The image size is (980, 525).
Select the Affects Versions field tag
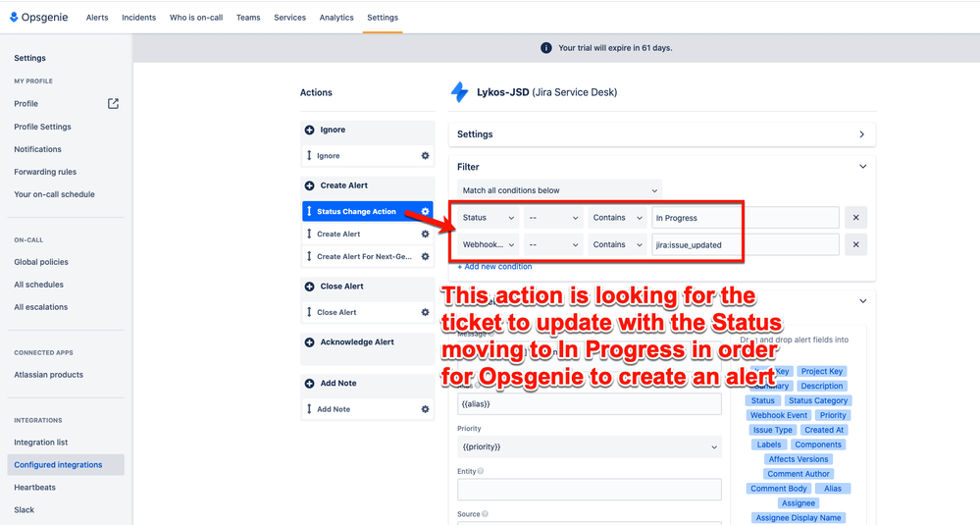(799, 459)
